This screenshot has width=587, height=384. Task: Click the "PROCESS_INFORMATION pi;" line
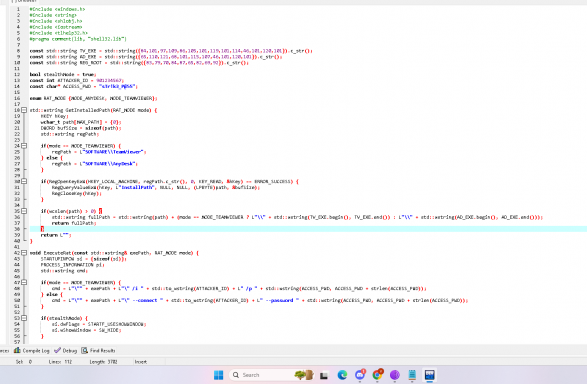[x=73, y=265]
